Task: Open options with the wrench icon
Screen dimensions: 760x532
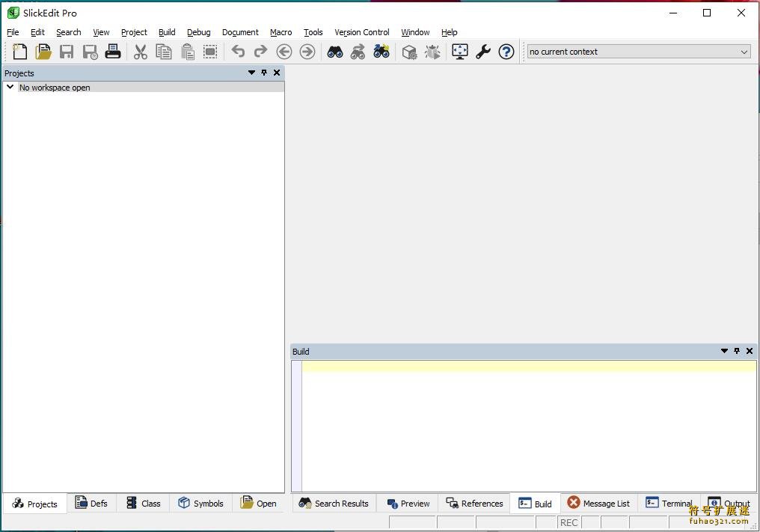Action: point(483,52)
